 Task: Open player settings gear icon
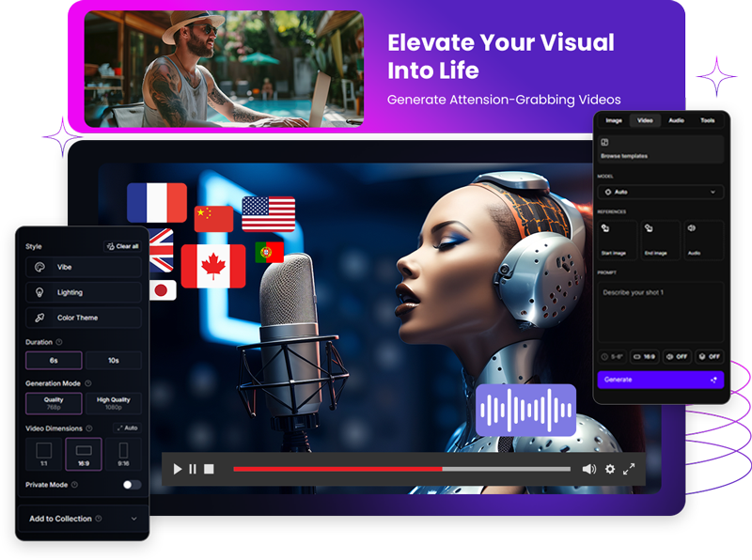(610, 469)
